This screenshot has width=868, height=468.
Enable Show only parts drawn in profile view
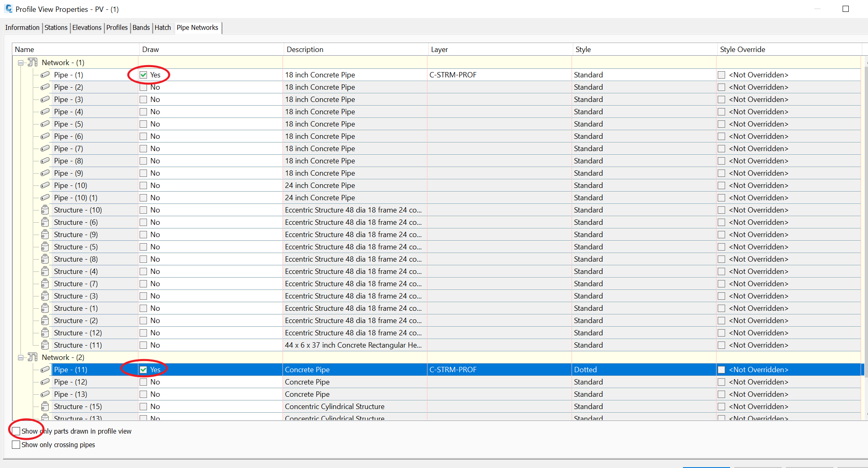click(16, 431)
